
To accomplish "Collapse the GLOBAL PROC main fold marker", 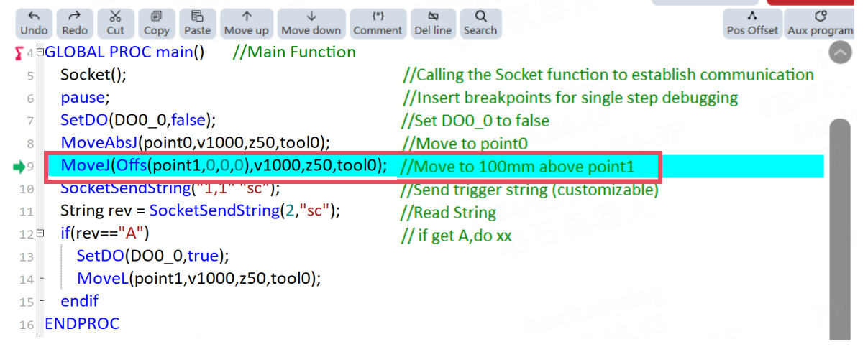I will (x=40, y=52).
